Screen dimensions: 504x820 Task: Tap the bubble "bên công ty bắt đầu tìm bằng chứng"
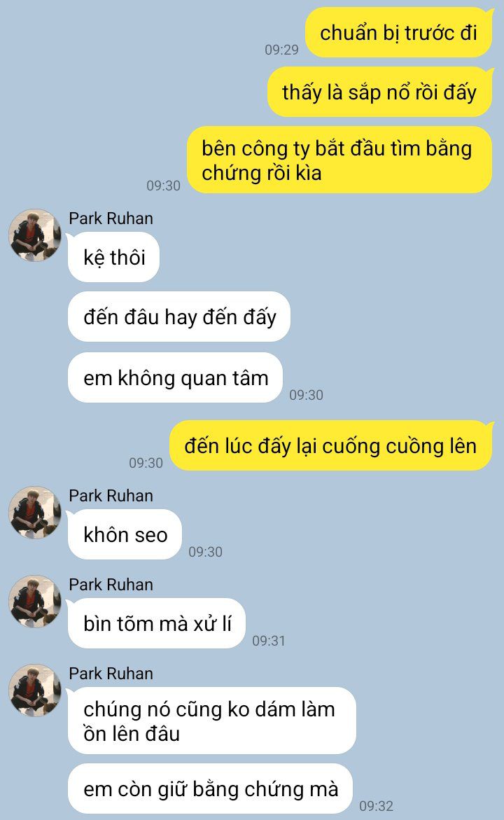click(x=339, y=160)
